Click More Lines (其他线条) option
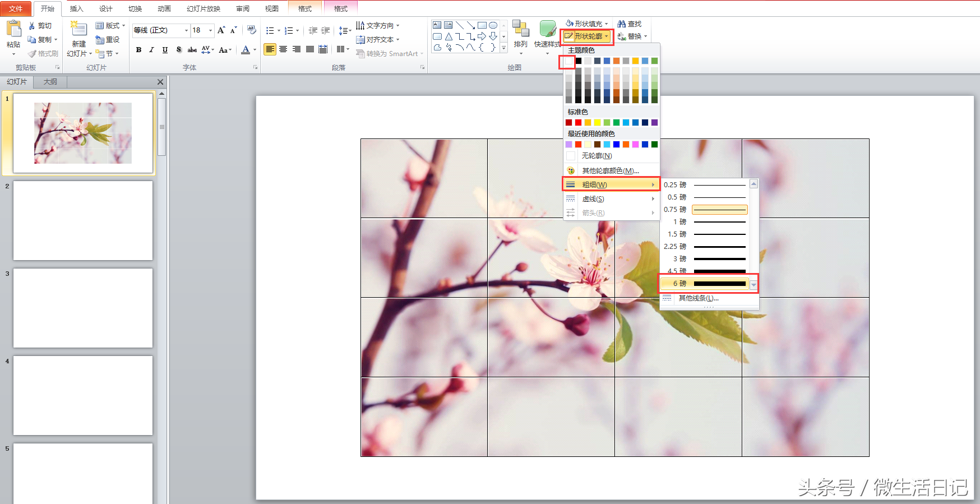This screenshot has width=980, height=504. (x=698, y=298)
